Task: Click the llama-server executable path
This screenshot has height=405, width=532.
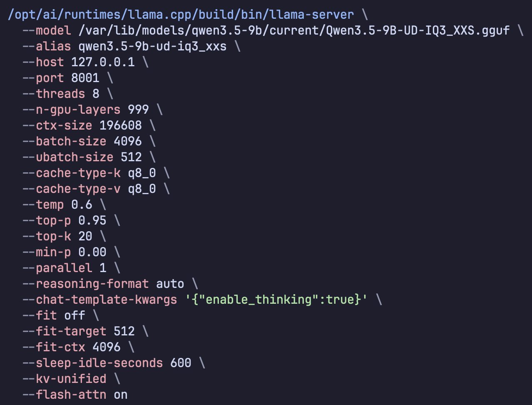Action: point(181,15)
